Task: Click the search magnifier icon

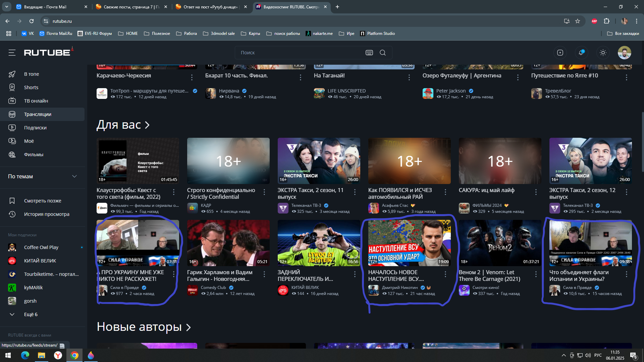Action: pos(383,53)
